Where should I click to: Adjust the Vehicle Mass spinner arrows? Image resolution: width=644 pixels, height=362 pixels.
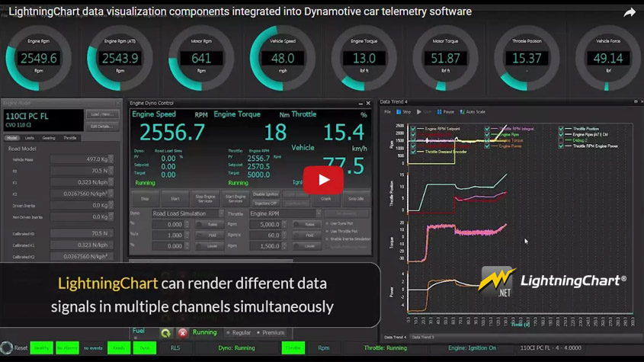111,159
